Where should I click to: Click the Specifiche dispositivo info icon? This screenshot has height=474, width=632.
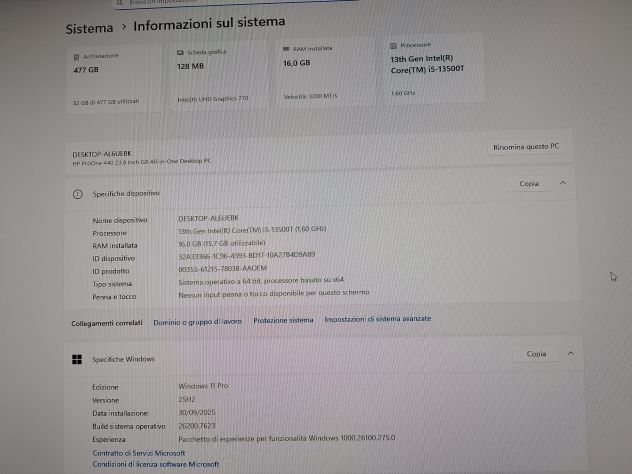click(78, 194)
